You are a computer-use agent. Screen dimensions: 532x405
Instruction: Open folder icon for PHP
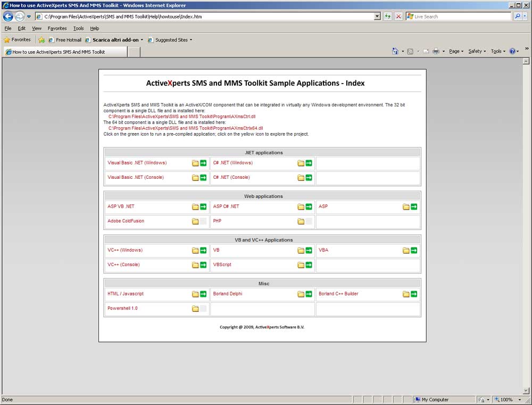301,221
